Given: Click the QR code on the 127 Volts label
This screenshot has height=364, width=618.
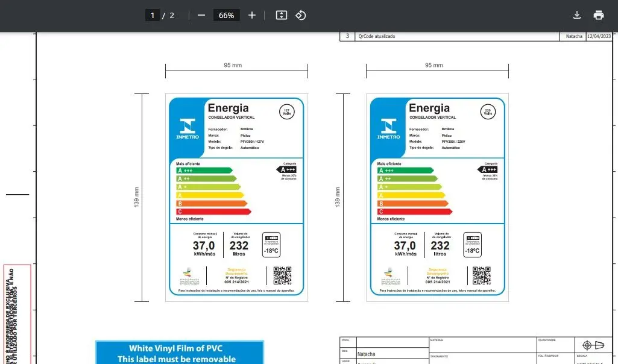Looking at the screenshot, I should (x=282, y=276).
